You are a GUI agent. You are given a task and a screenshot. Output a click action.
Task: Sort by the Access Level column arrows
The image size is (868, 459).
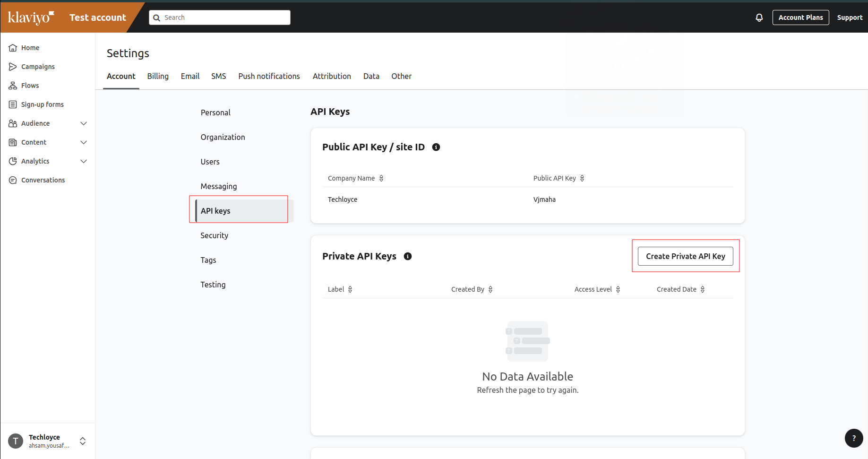tap(618, 289)
